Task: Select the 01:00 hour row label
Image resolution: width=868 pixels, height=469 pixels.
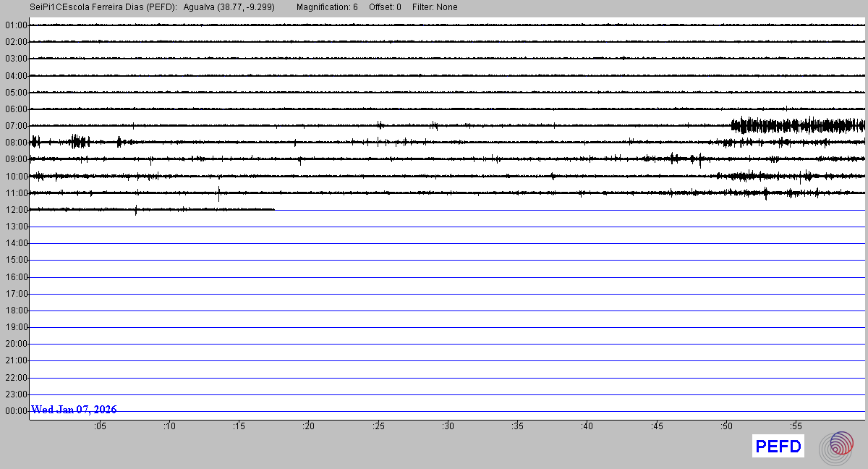Action: click(16, 25)
